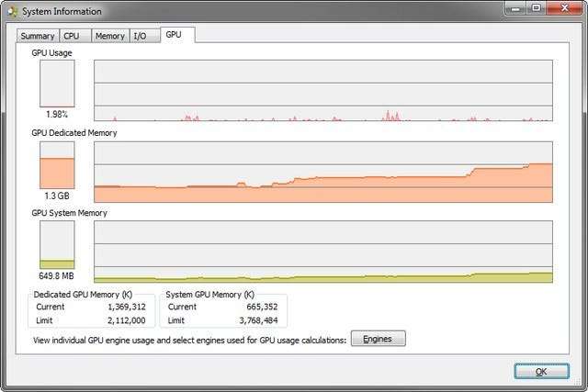
Task: Minimize the System Information window
Action: (516, 8)
